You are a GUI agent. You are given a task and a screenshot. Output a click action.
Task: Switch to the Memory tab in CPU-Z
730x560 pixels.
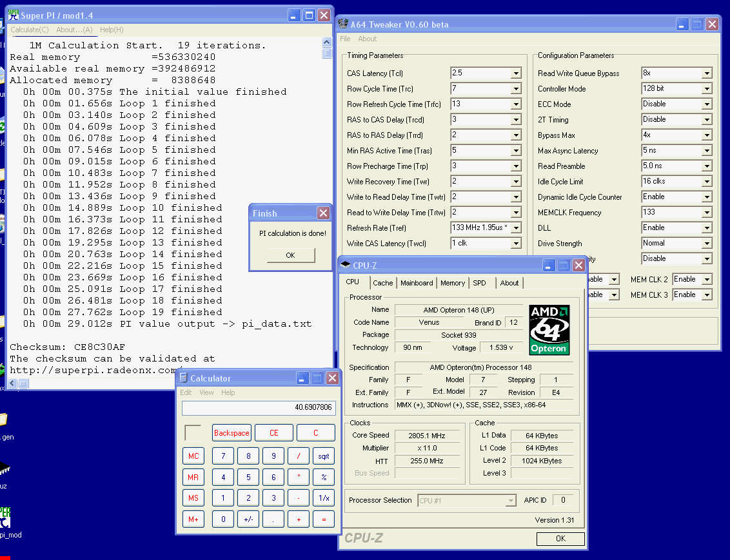coord(452,283)
